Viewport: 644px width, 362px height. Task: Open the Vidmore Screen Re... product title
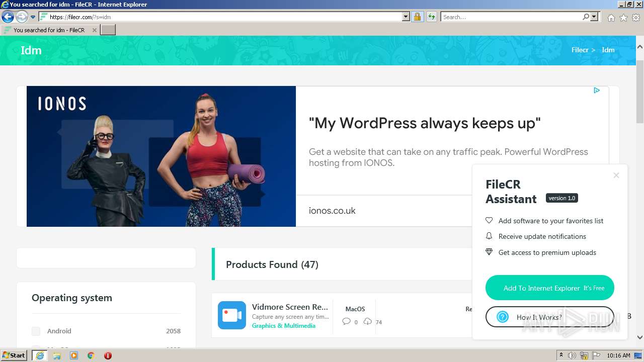[290, 307]
